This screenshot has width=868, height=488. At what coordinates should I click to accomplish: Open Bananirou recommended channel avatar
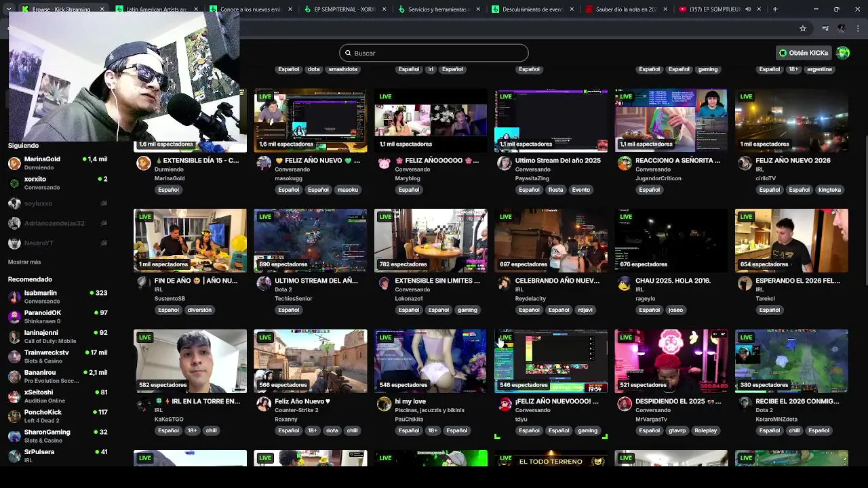point(14,376)
